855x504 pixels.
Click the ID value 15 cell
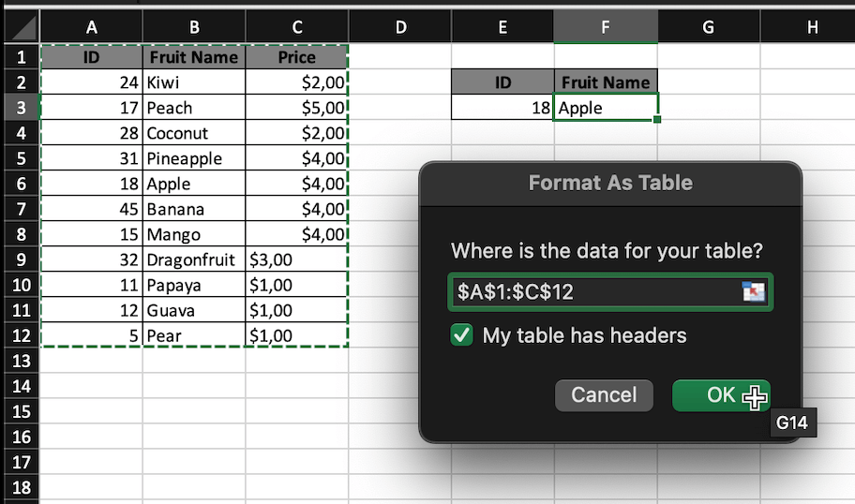click(92, 234)
